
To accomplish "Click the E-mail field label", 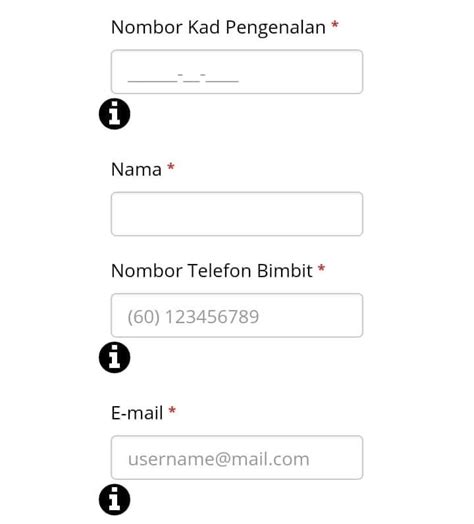I will (137, 413).
